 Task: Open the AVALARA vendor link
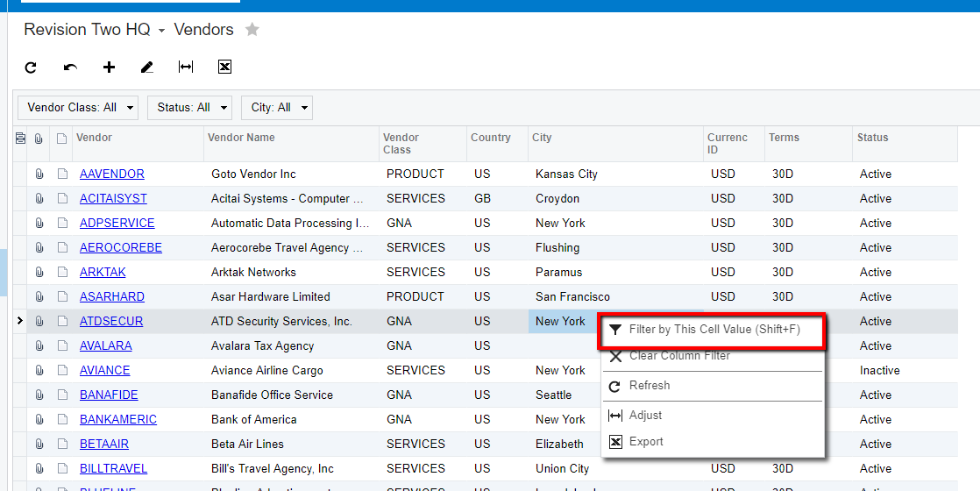105,345
